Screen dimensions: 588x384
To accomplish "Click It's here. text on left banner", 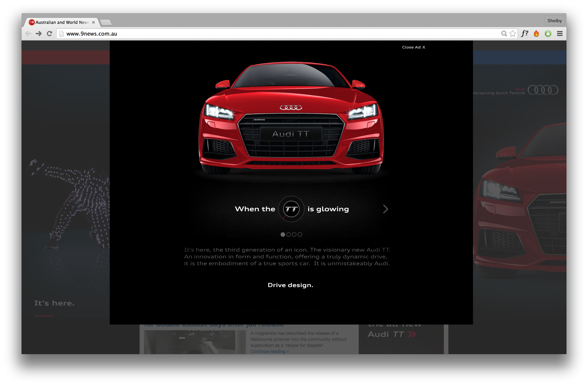I will [x=54, y=303].
